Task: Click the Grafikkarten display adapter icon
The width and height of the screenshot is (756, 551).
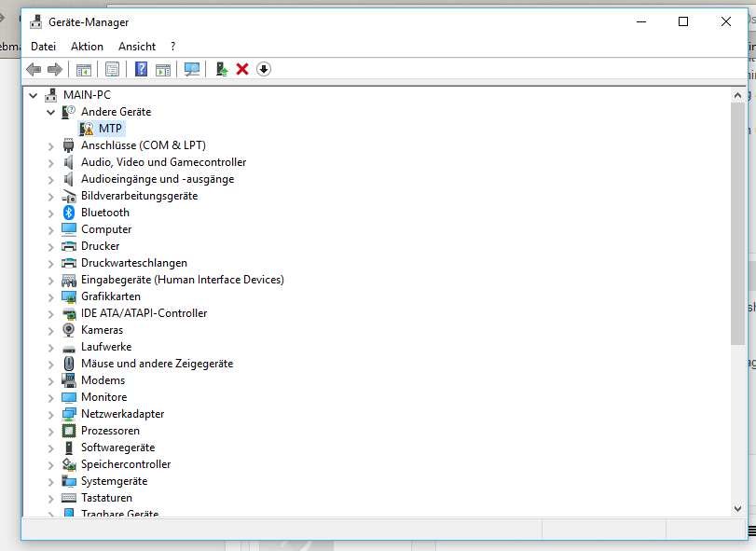Action: (x=69, y=296)
